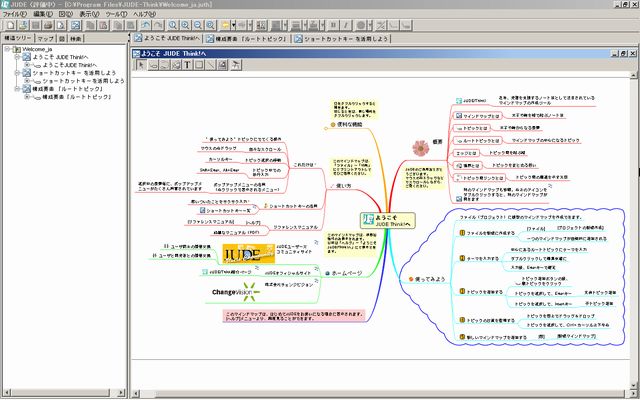This screenshot has width=640, height=400.
Task: Click the Bold B toolbar icon
Action: click(x=333, y=25)
